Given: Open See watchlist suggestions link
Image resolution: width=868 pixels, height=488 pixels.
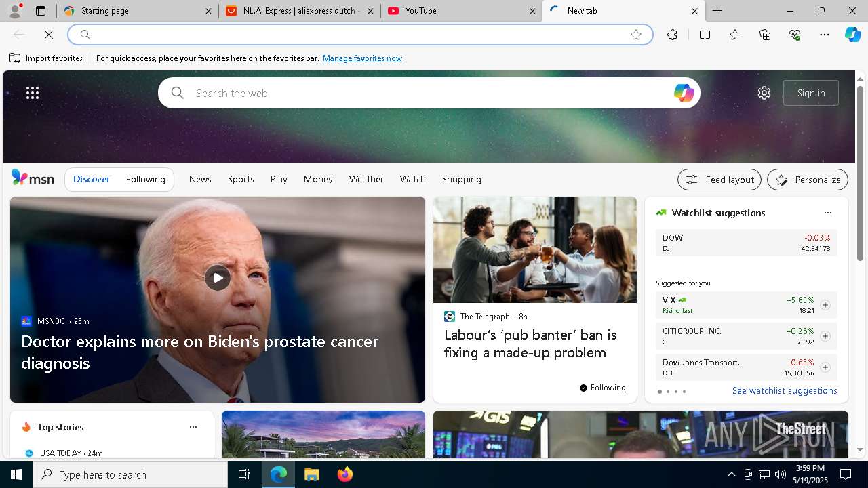Looking at the screenshot, I should tap(785, 390).
